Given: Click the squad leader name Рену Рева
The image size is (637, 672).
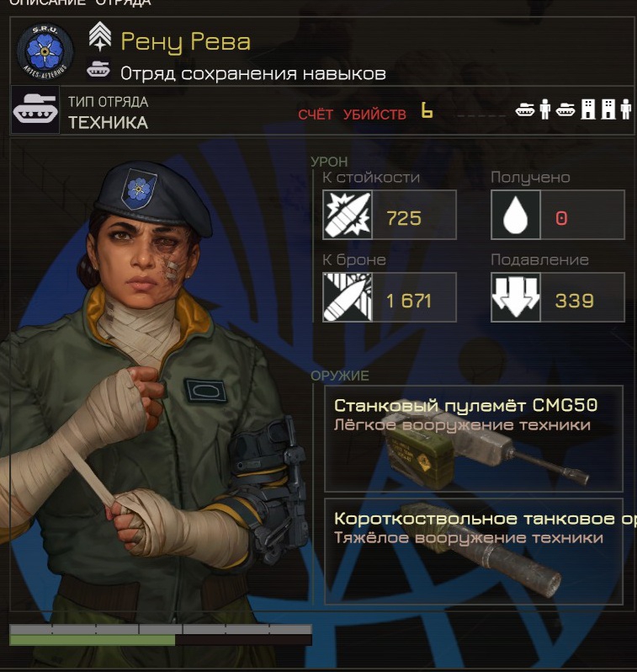Looking at the screenshot, I should click(x=185, y=42).
